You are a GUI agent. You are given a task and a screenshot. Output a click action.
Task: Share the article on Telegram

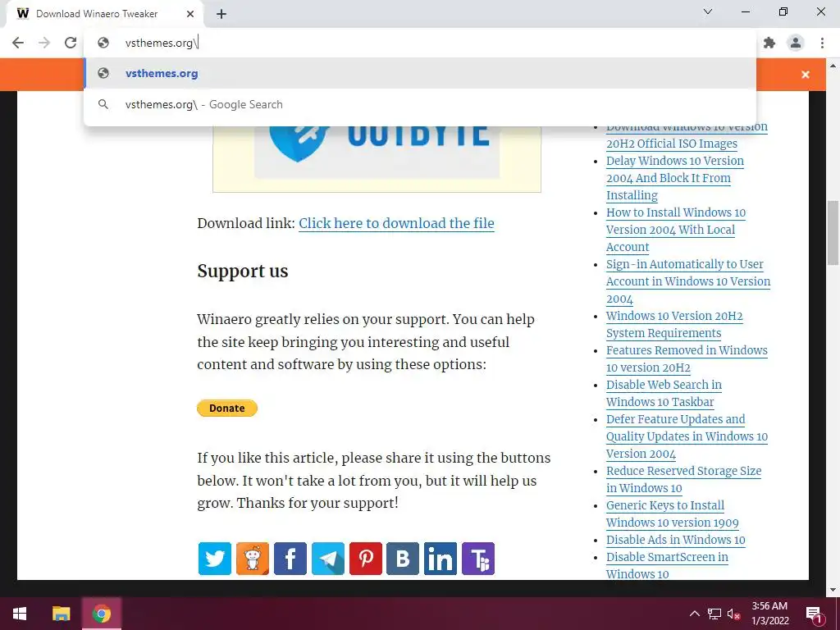pyautogui.click(x=328, y=558)
